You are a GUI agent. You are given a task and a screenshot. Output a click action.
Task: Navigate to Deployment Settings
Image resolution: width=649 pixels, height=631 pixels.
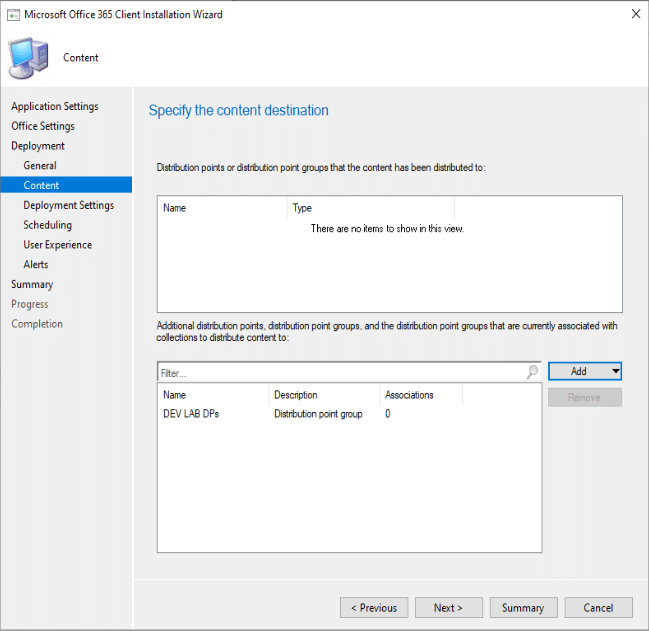tap(68, 205)
